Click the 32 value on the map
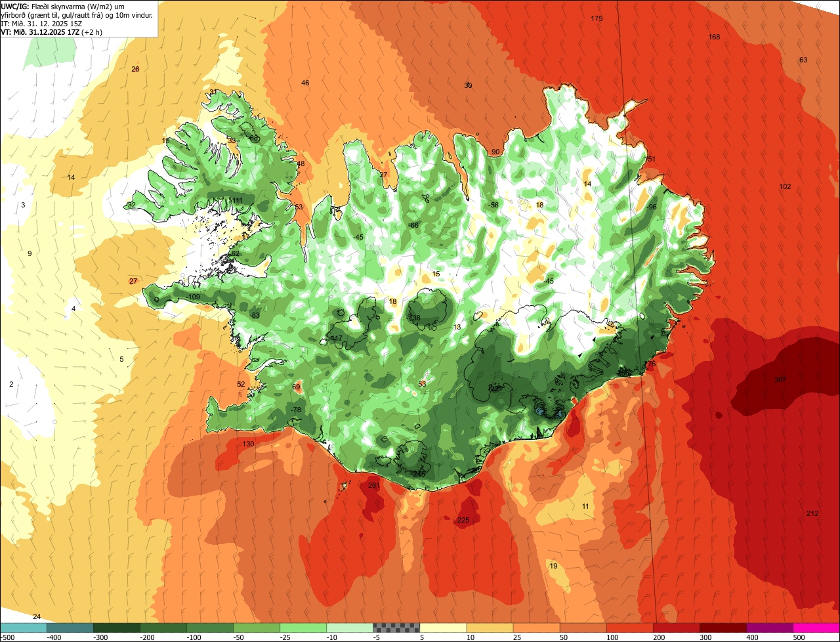The height and width of the screenshot is (642, 840). coord(131,205)
